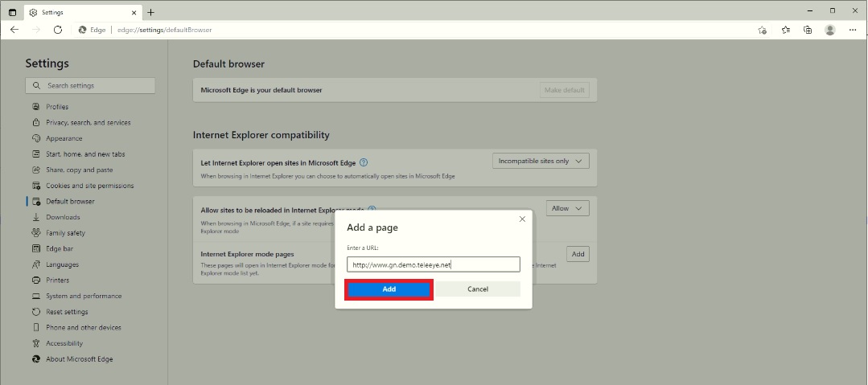Open the Settings and more ellipsis menu
Screen dimensions: 868x385
853,30
